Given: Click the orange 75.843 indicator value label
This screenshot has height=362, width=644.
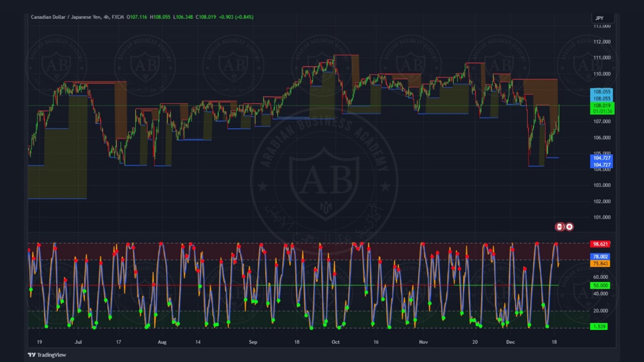Looking at the screenshot, I should tap(600, 264).
